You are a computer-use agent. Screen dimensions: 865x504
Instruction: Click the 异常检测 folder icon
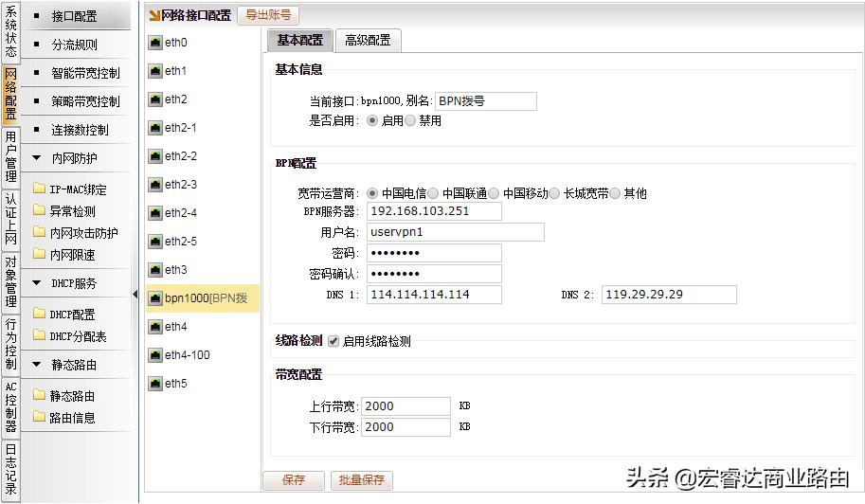pos(39,210)
